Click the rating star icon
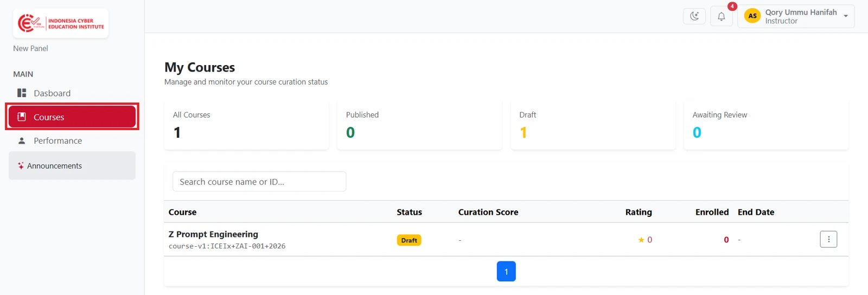This screenshot has height=295, width=868. [641, 240]
